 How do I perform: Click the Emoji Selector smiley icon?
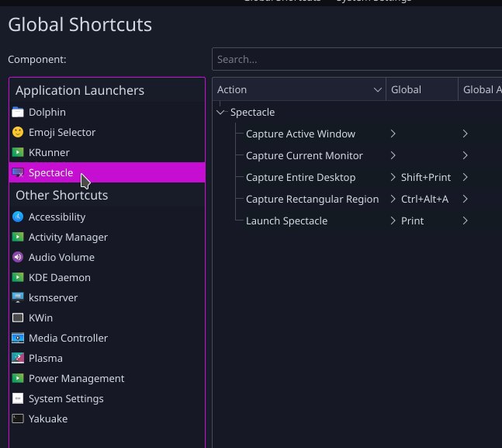click(x=18, y=132)
